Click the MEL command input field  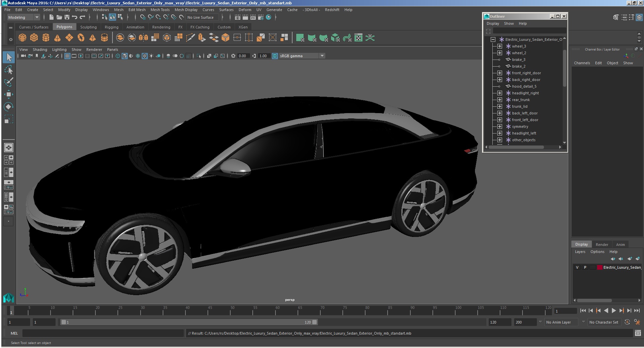coord(103,333)
